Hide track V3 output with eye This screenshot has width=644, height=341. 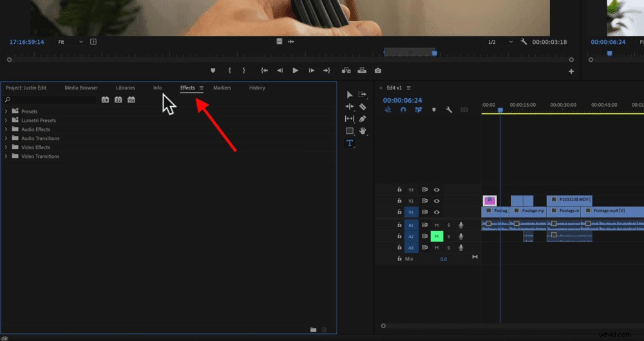click(437, 190)
